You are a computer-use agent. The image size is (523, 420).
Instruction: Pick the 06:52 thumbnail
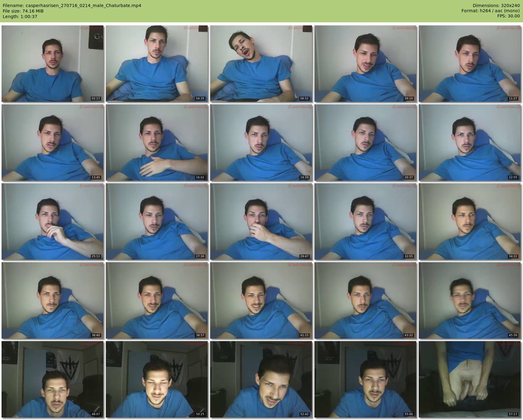point(261,64)
